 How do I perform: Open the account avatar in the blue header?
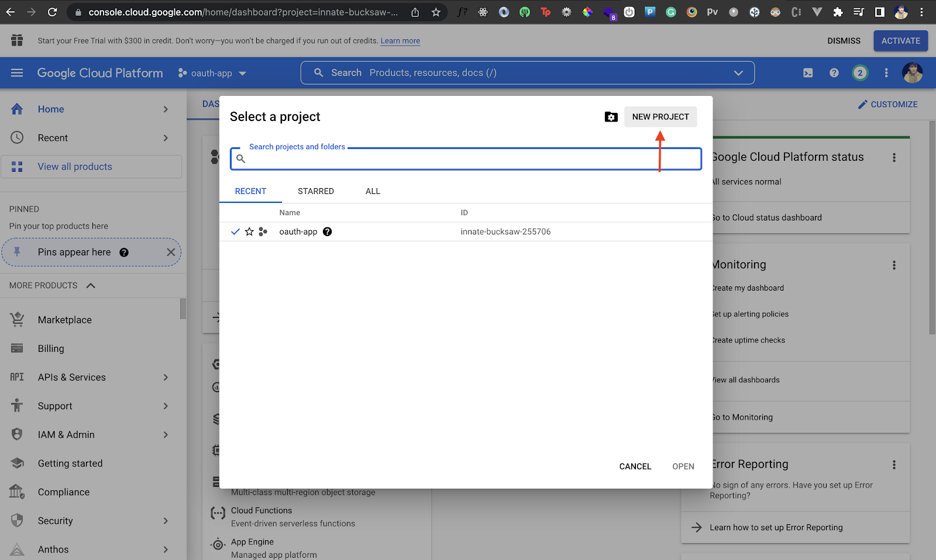click(x=913, y=73)
